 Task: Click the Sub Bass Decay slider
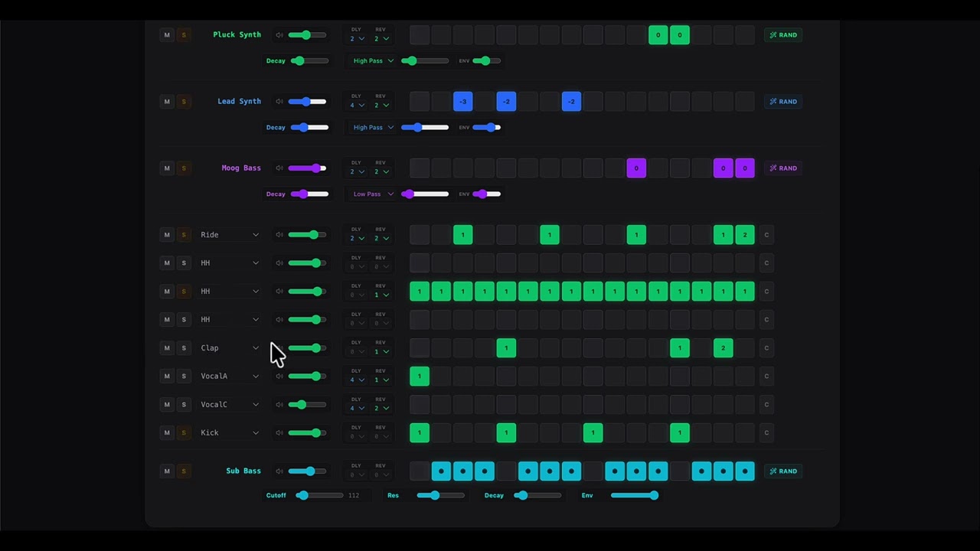click(537, 496)
